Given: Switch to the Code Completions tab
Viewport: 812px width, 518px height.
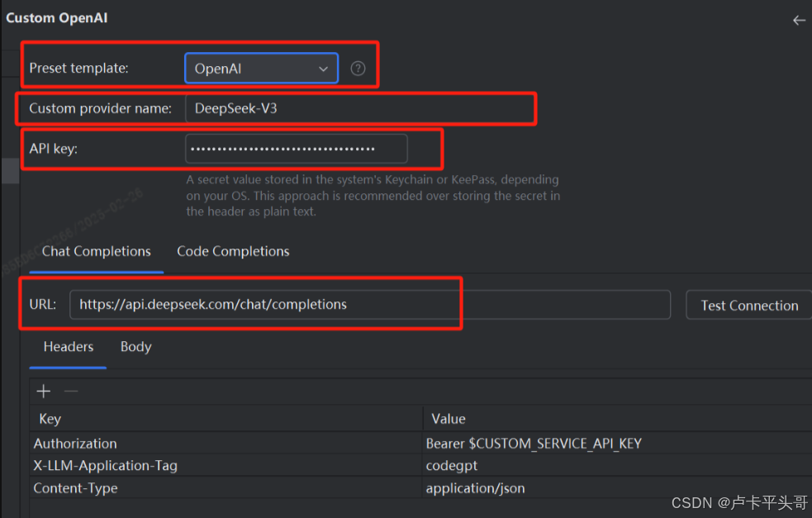Looking at the screenshot, I should [233, 252].
